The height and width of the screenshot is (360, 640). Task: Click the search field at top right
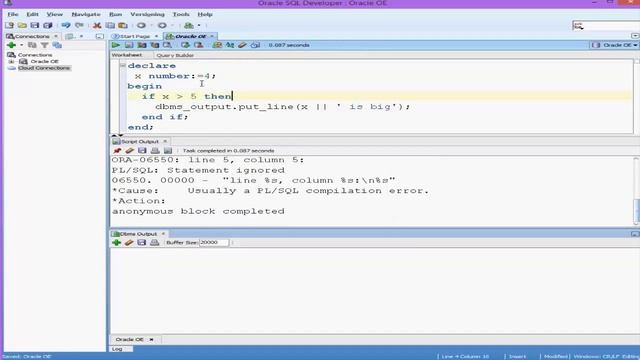click(x=606, y=26)
